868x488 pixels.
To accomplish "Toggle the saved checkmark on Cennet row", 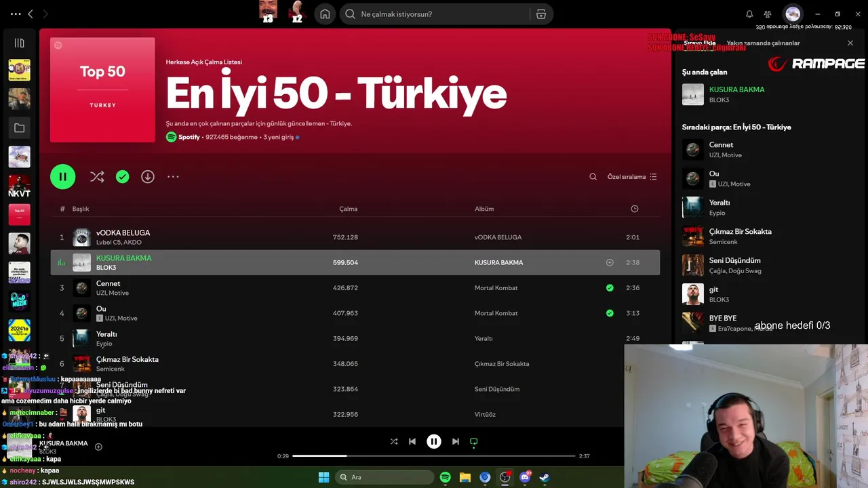I will pyautogui.click(x=610, y=288).
